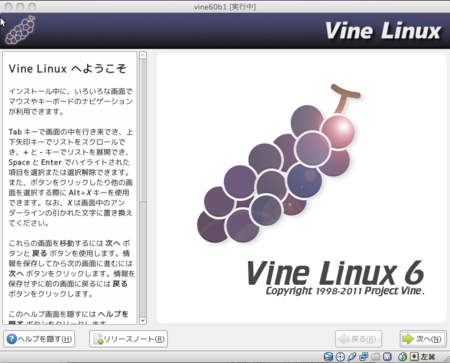Click the Vine Linux 6 grape splash image

coord(279,163)
